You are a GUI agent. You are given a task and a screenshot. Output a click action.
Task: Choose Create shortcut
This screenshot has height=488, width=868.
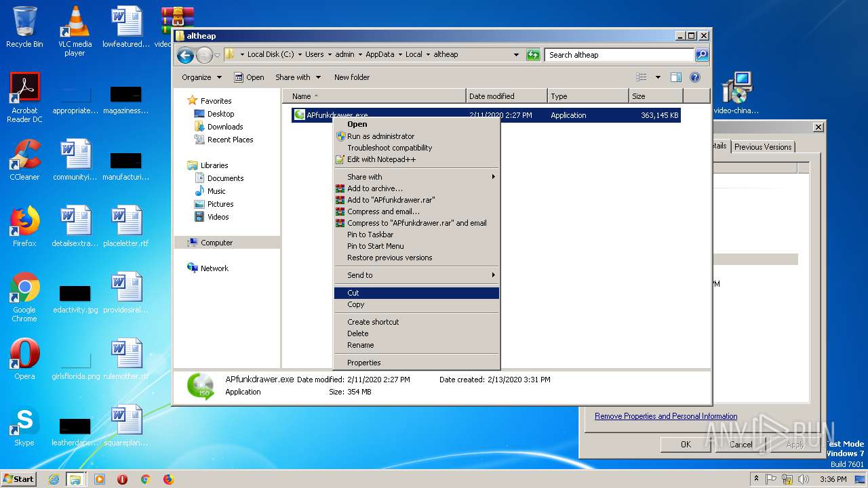coord(416,322)
